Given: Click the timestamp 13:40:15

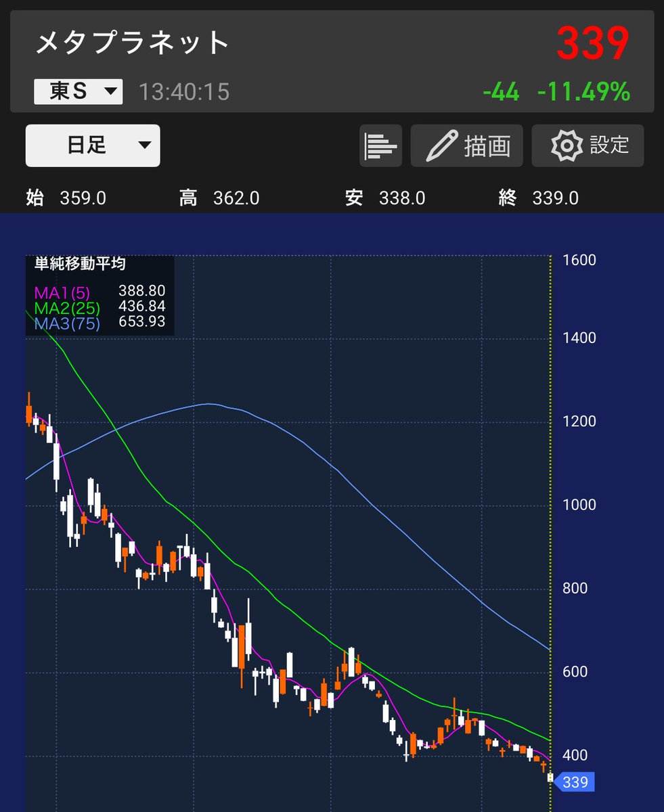Looking at the screenshot, I should coord(184,92).
